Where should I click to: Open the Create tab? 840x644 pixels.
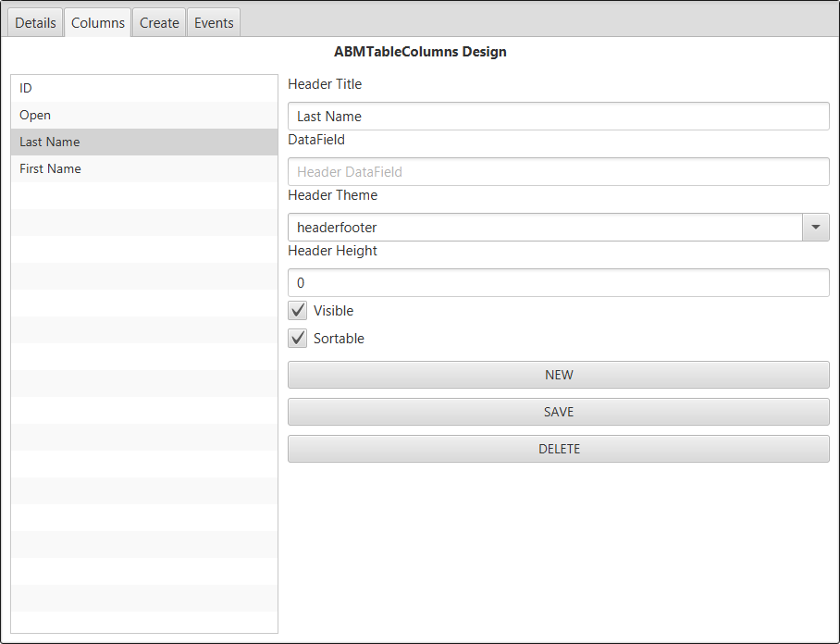pyautogui.click(x=159, y=23)
